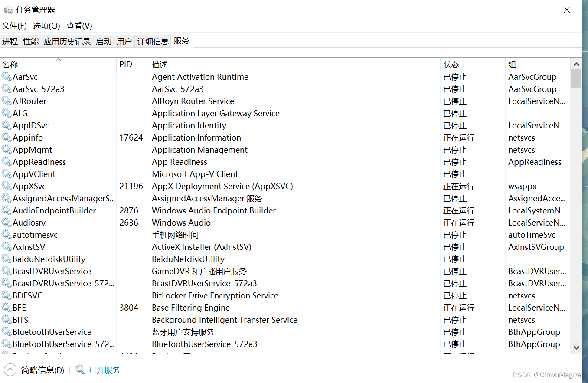The width and height of the screenshot is (588, 383).
Task: Open the 选项(O) menu
Action: (46, 26)
